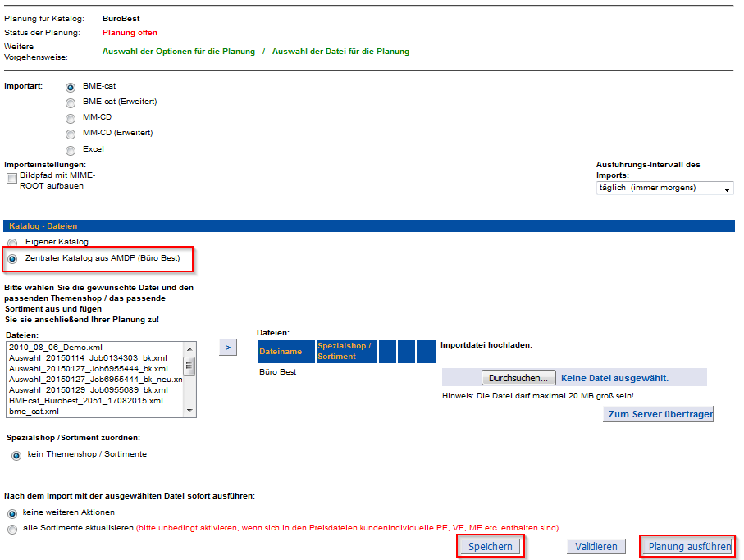Click file list scrollbar down arrow
The width and height of the screenshot is (744, 560).
(189, 411)
